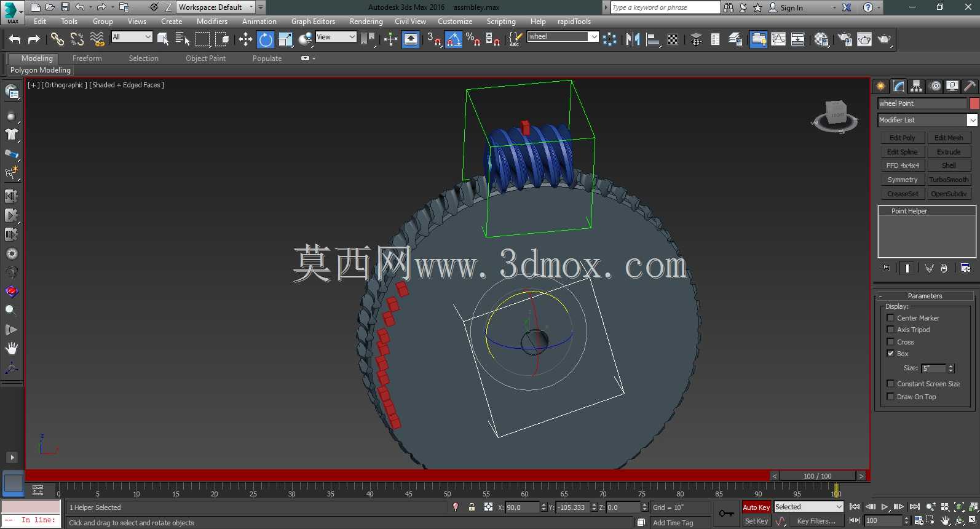Click the Symmetry modifier button
Image resolution: width=980 pixels, height=529 pixels.
point(902,180)
